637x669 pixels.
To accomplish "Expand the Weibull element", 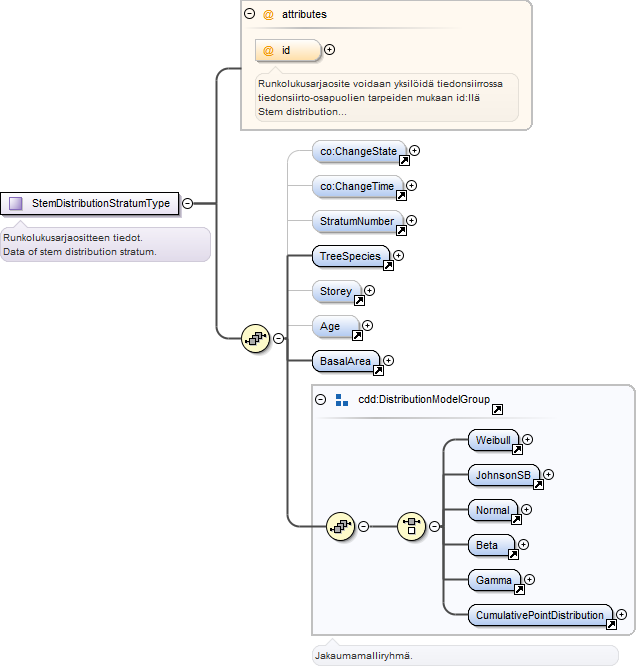I will click(x=527, y=439).
